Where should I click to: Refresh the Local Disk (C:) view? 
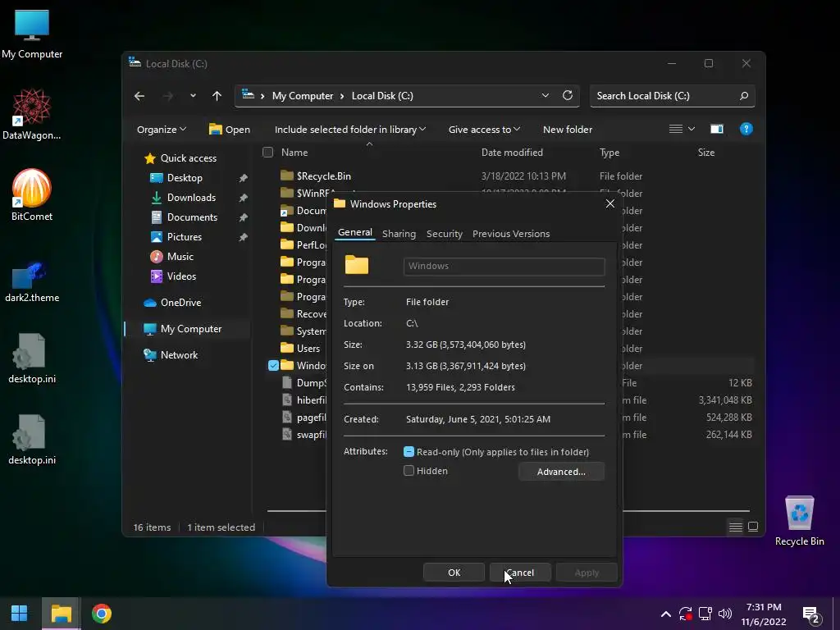click(x=568, y=95)
